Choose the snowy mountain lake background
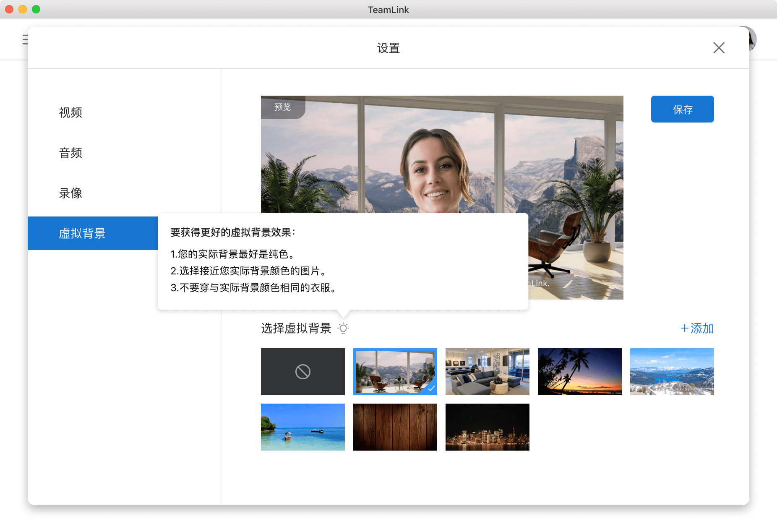 pyautogui.click(x=672, y=372)
